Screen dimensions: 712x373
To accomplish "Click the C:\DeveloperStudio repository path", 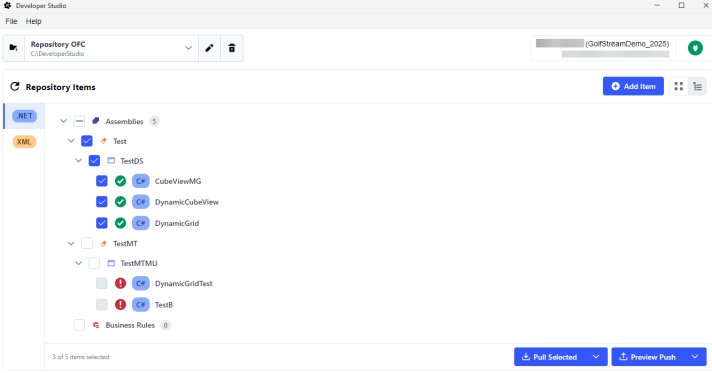I will pyautogui.click(x=57, y=54).
